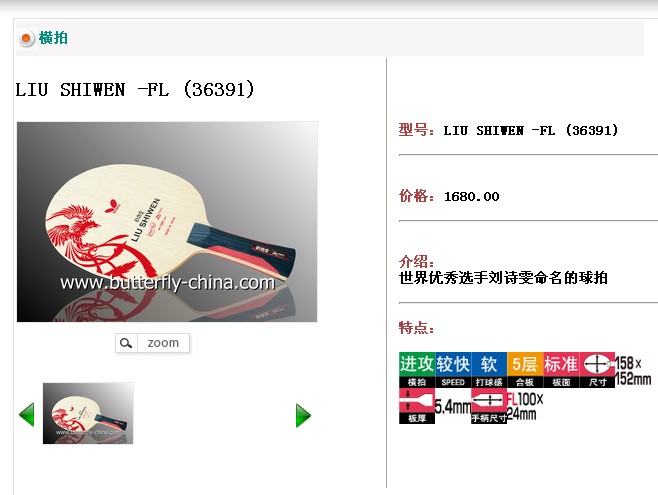Click the green 进攻 横拍 feature badge
The width and height of the screenshot is (658, 495).
pos(417,370)
